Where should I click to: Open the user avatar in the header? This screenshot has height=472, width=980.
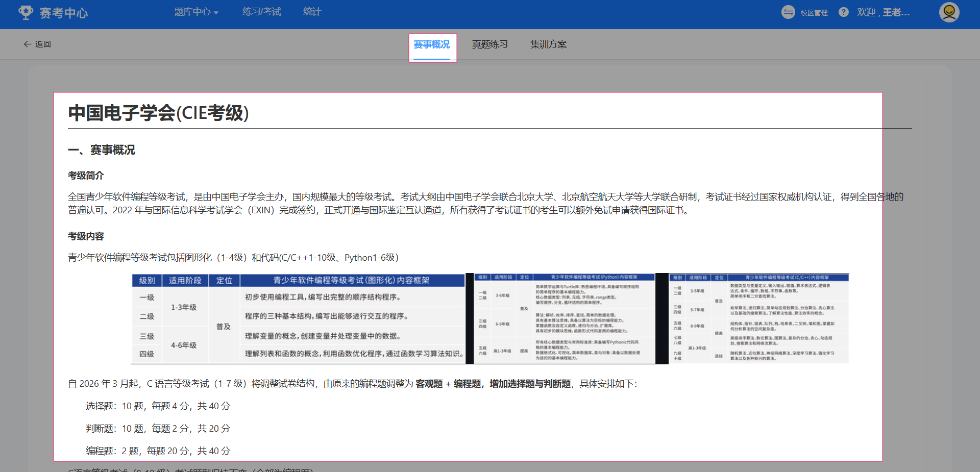click(949, 12)
